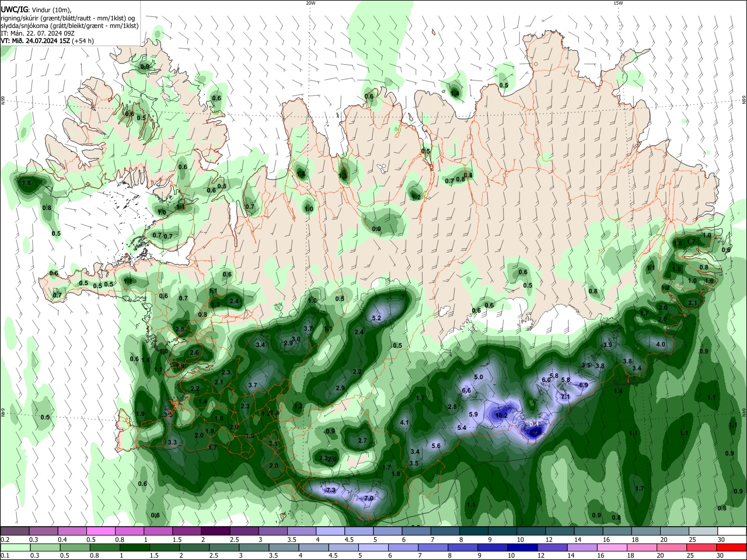The height and width of the screenshot is (560, 747).
Task: Select the 6.6 precipitation value
Action: [x=466, y=390]
